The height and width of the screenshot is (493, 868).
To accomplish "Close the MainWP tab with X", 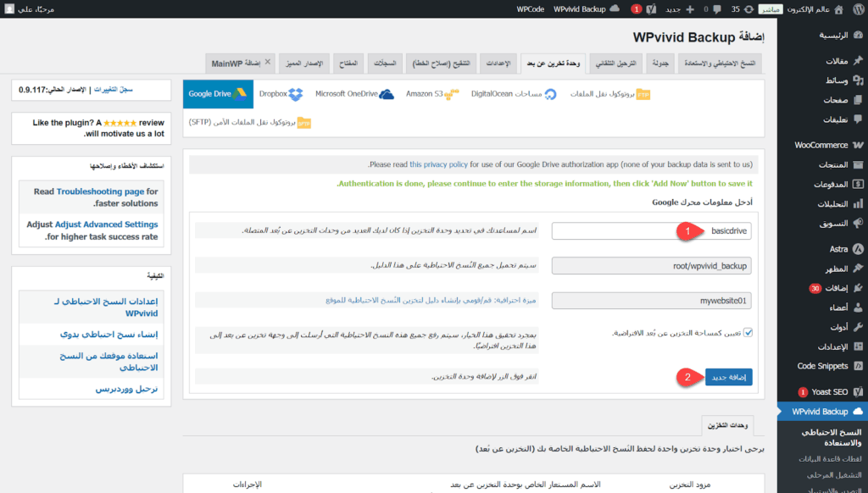I will pyautogui.click(x=268, y=64).
